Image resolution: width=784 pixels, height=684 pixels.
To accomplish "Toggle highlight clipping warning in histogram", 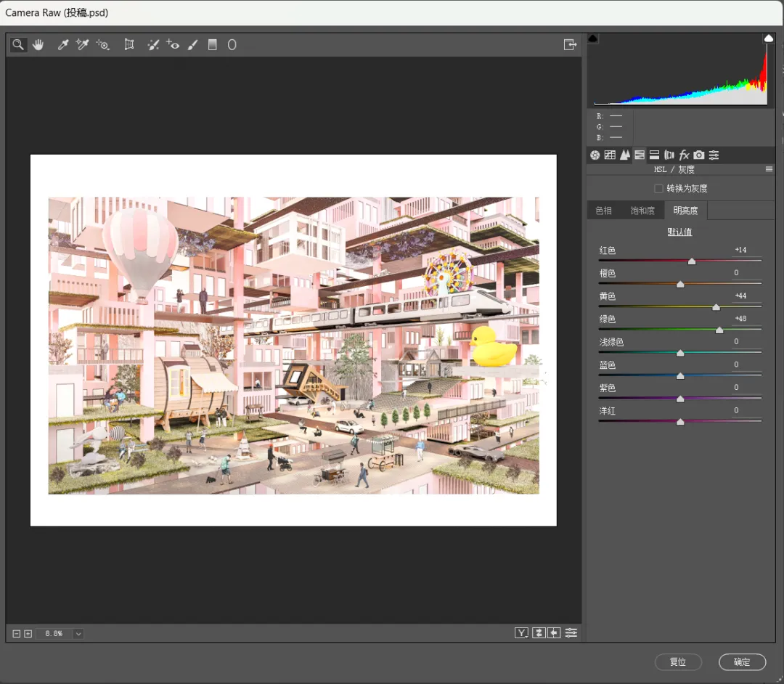I will (x=768, y=38).
